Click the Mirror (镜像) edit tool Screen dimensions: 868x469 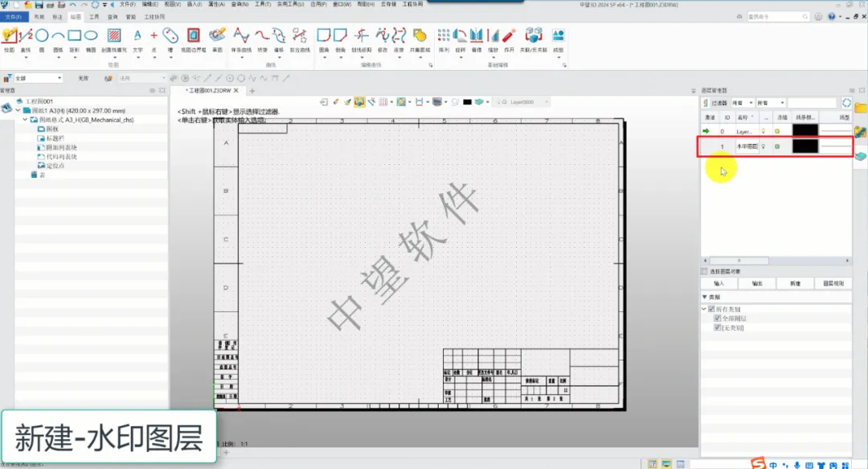tap(477, 37)
